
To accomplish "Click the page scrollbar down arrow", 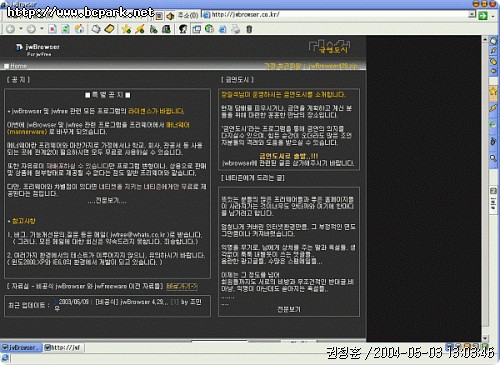I will (485, 338).
